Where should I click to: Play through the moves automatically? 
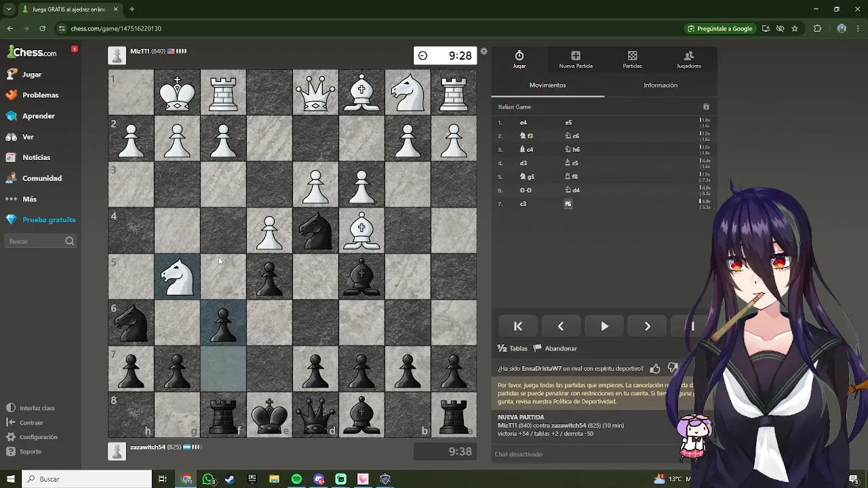604,327
